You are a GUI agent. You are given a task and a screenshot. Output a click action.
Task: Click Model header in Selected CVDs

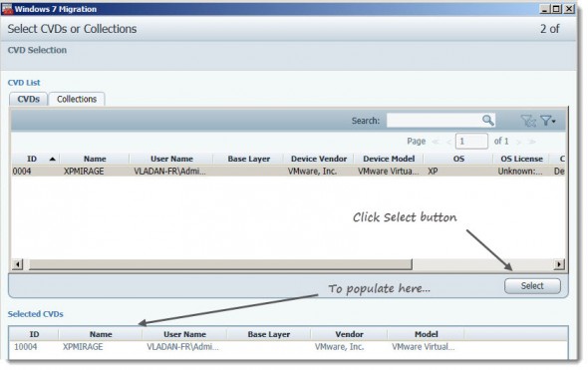point(426,334)
